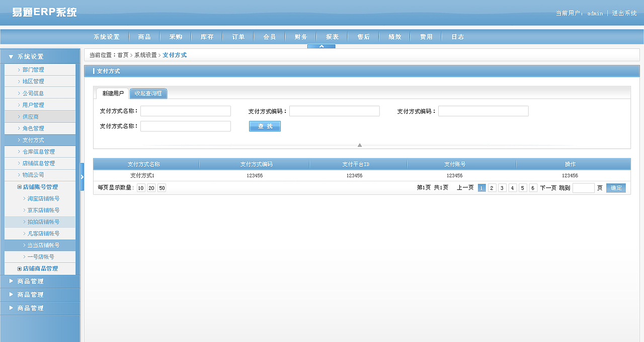644x342 pixels.
Task: Open 采购 top menu
Action: 176,37
